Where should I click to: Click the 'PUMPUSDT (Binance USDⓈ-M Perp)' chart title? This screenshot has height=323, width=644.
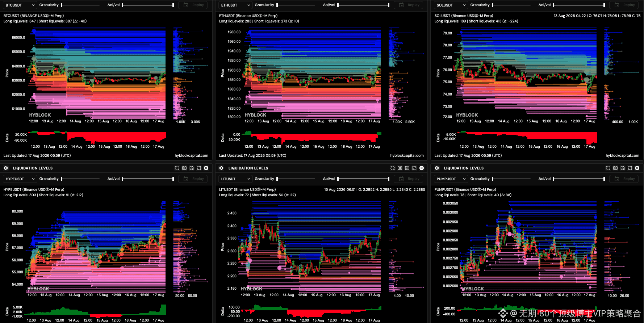pos(465,190)
